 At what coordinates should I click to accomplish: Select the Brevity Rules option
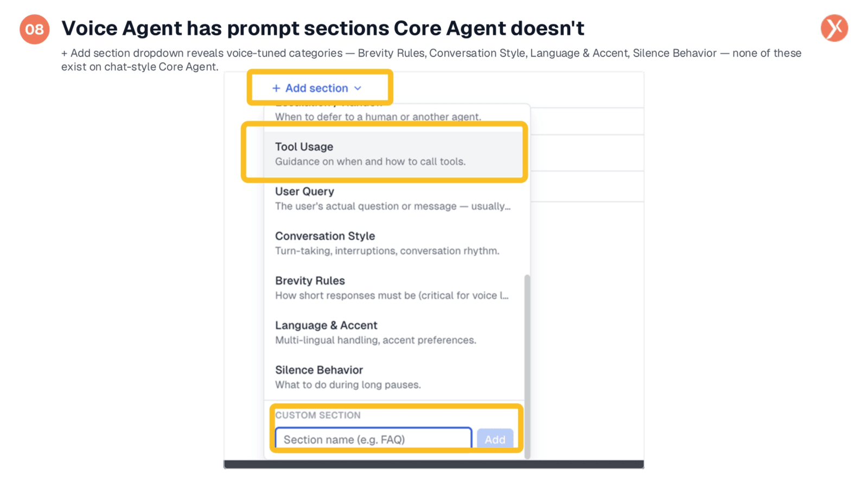(x=394, y=287)
